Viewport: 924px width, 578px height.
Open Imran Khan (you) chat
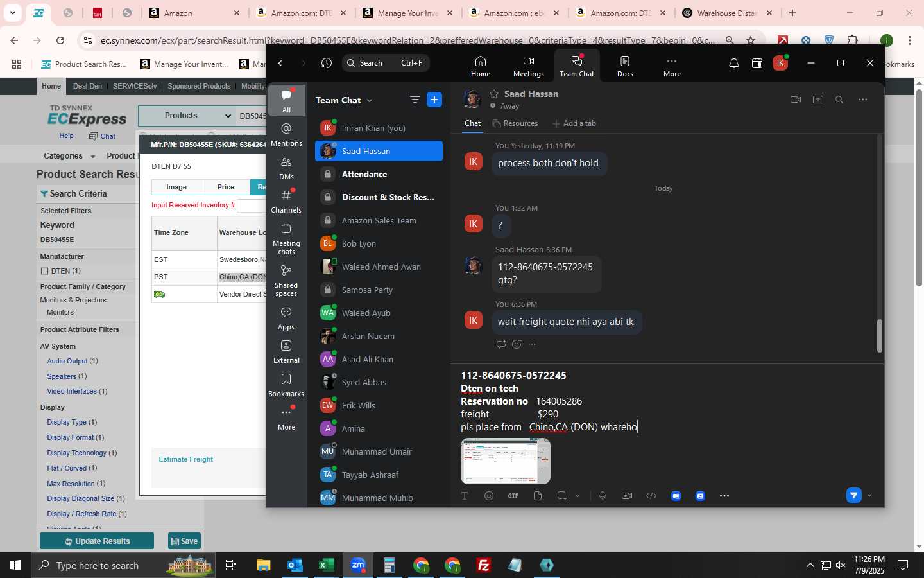(379, 128)
